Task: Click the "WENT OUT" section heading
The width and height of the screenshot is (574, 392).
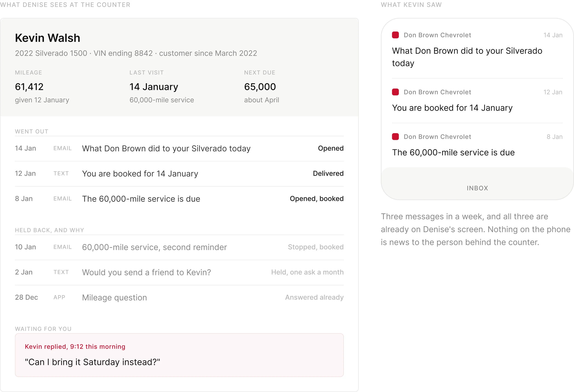Action: (32, 132)
